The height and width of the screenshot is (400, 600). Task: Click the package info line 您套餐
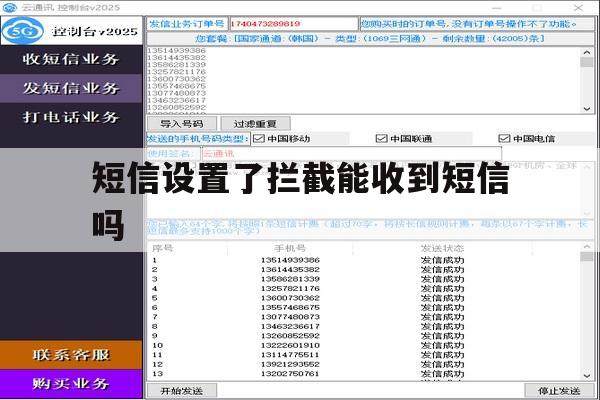pos(370,39)
